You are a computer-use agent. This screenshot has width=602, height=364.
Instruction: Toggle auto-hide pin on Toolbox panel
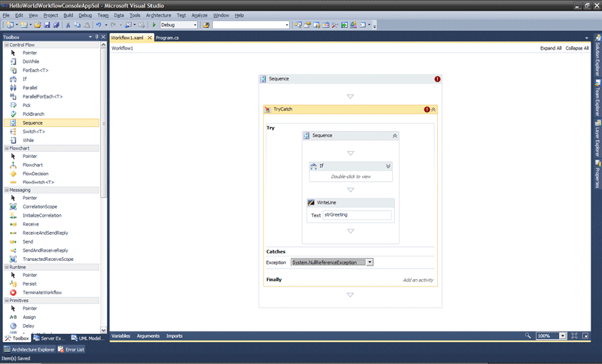[97, 37]
